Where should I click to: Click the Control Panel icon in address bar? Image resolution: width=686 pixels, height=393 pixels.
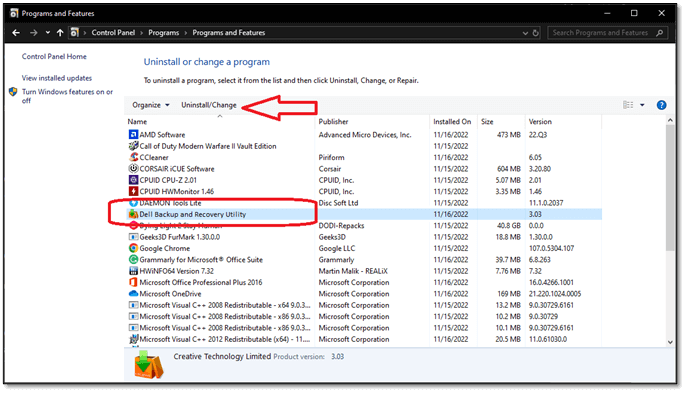[x=75, y=33]
